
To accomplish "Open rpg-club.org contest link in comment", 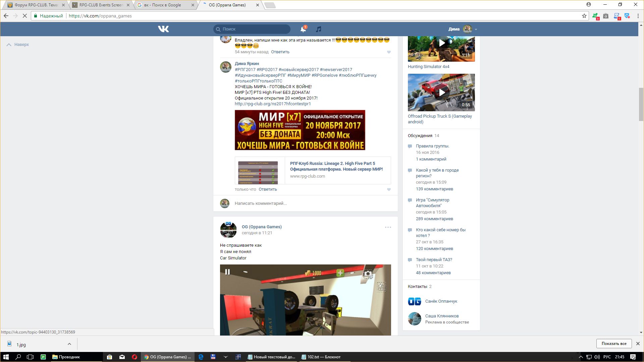I will click(x=273, y=104).
